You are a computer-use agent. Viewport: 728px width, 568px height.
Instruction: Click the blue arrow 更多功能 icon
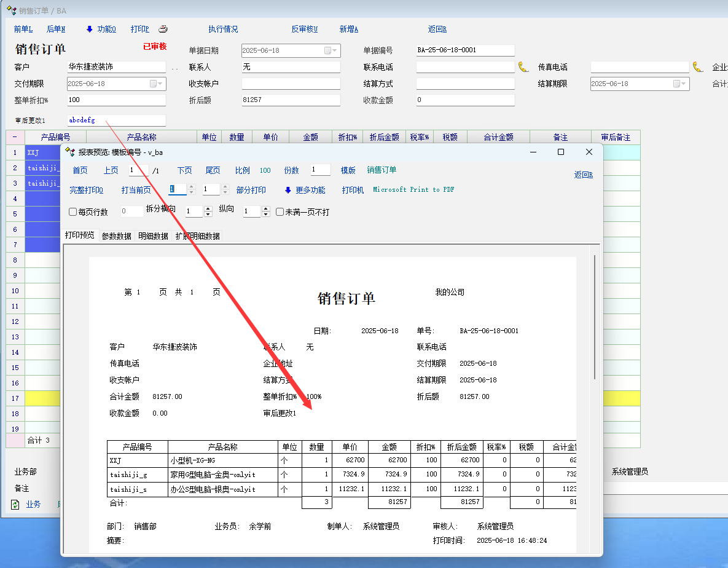point(288,190)
